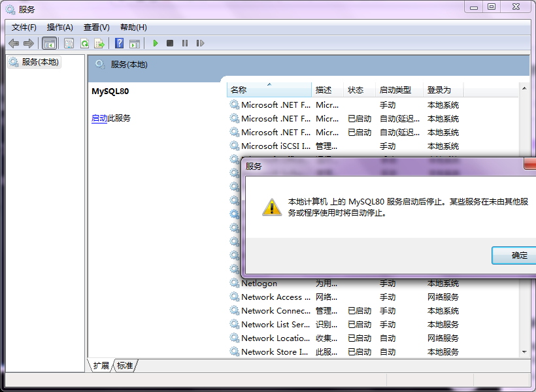The height and width of the screenshot is (392, 536).
Task: Click the 启动 link for MySQL80
Action: tap(99, 118)
